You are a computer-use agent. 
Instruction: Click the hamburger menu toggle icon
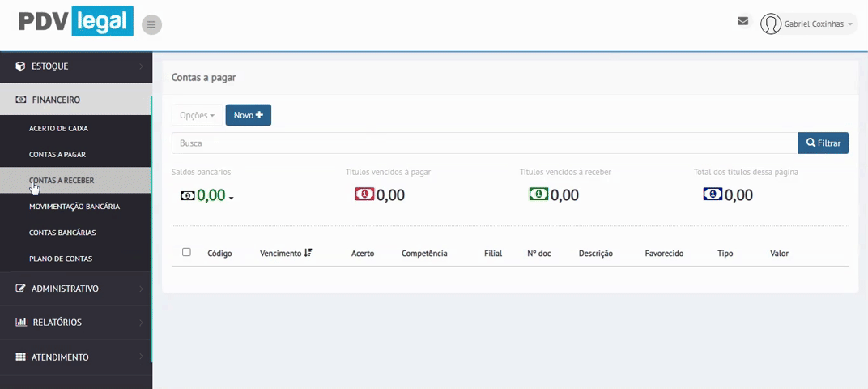tap(151, 24)
